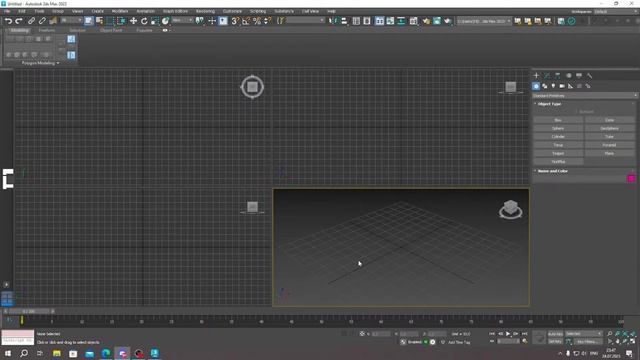Screen dimensions: 640x360
Task: Open the Standard Primitives dropdown
Action: tap(584, 96)
